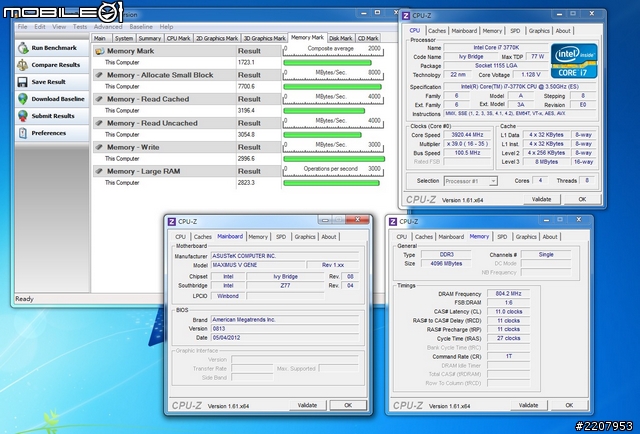Open the Baseline menu in PassMark
The image size is (640, 434).
pos(141,27)
